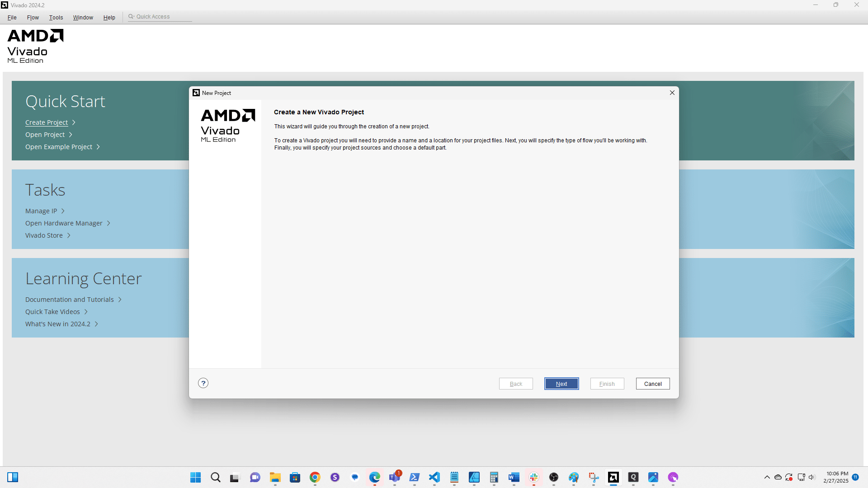Open Visual Studio Code from taskbar
This screenshot has height=488, width=868.
tap(434, 477)
